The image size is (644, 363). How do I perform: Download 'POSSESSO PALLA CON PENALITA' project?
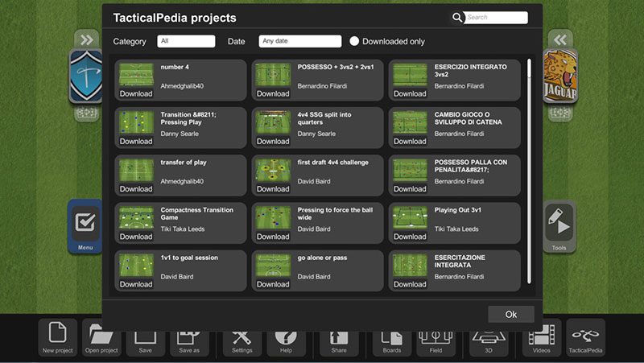(x=410, y=189)
